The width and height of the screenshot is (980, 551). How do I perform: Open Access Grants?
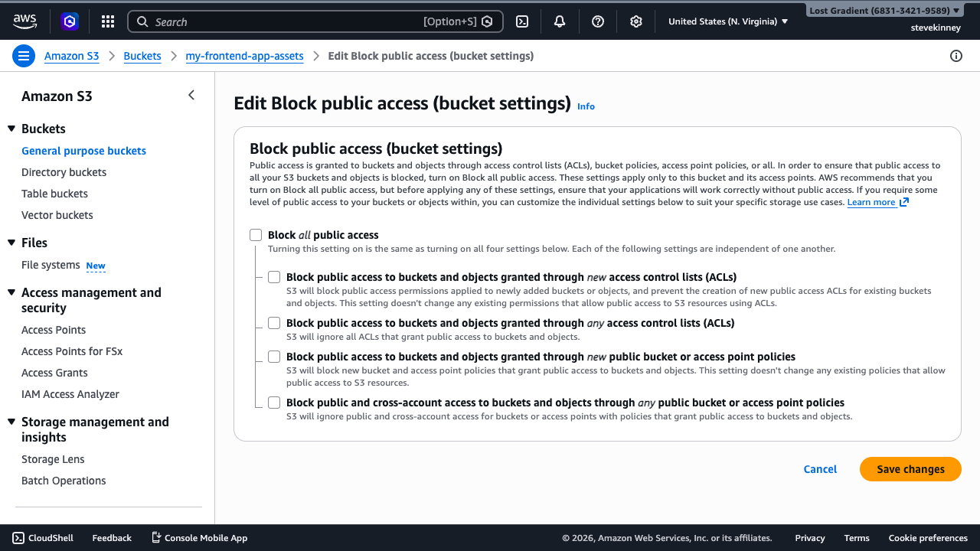54,373
